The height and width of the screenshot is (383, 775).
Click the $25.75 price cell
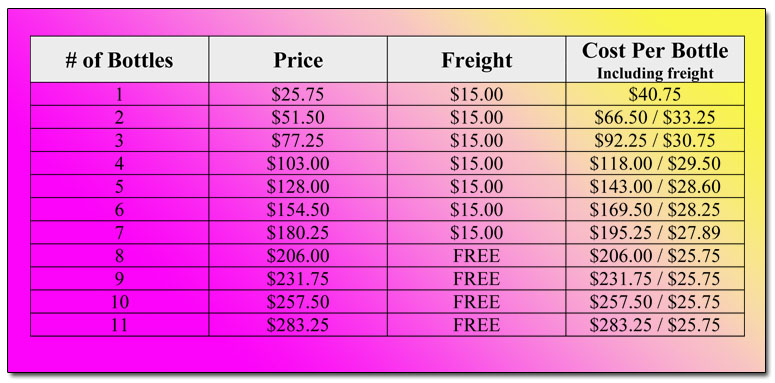tap(298, 94)
